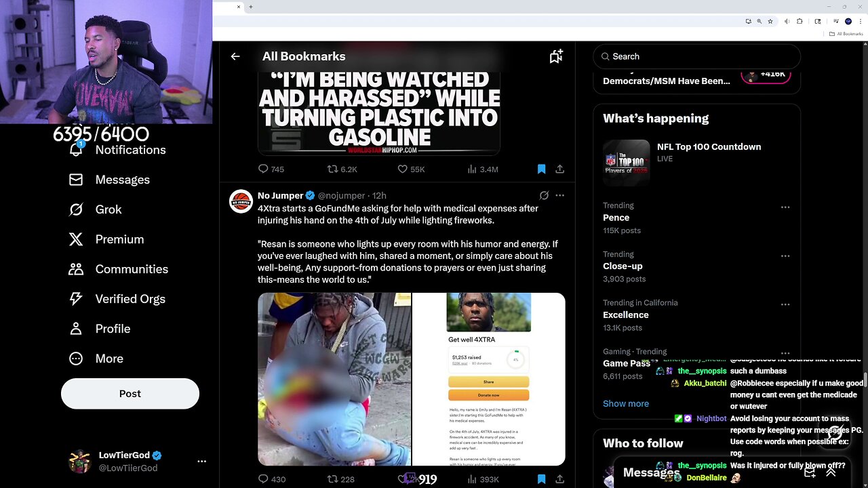Reply to the No Jumper post with 430 replies
868x488 pixels.
coord(272,479)
